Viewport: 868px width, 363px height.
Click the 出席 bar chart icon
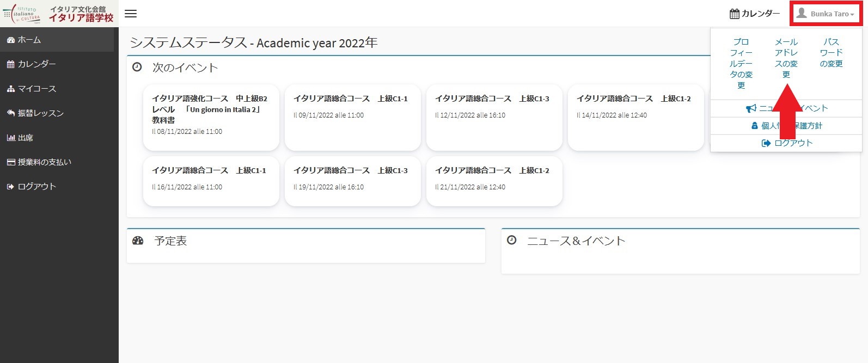coord(11,138)
